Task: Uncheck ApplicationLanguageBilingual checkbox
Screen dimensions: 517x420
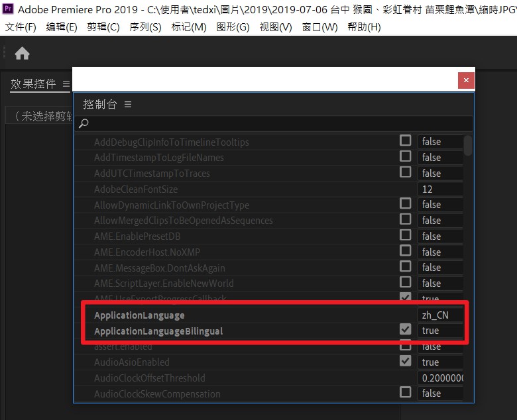Action: tap(405, 329)
